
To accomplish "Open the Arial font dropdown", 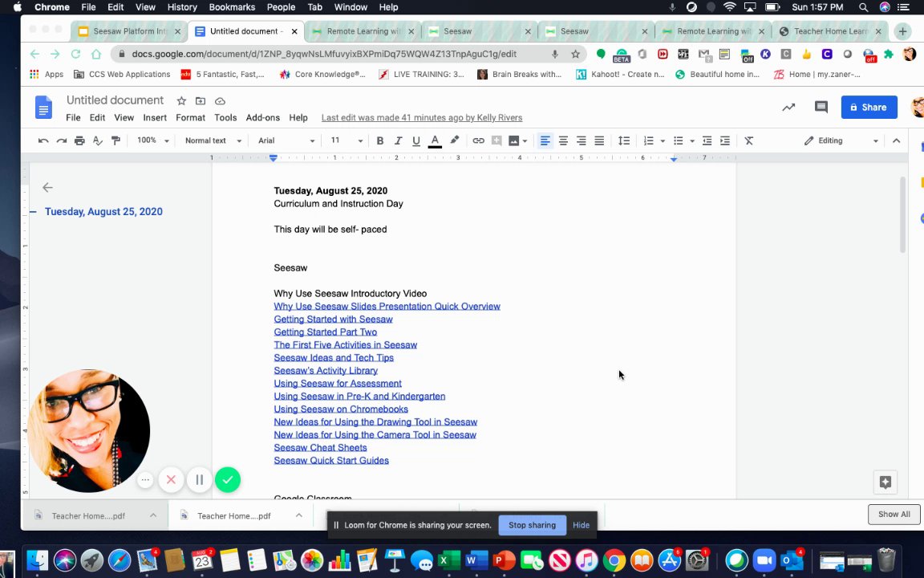I will point(286,140).
